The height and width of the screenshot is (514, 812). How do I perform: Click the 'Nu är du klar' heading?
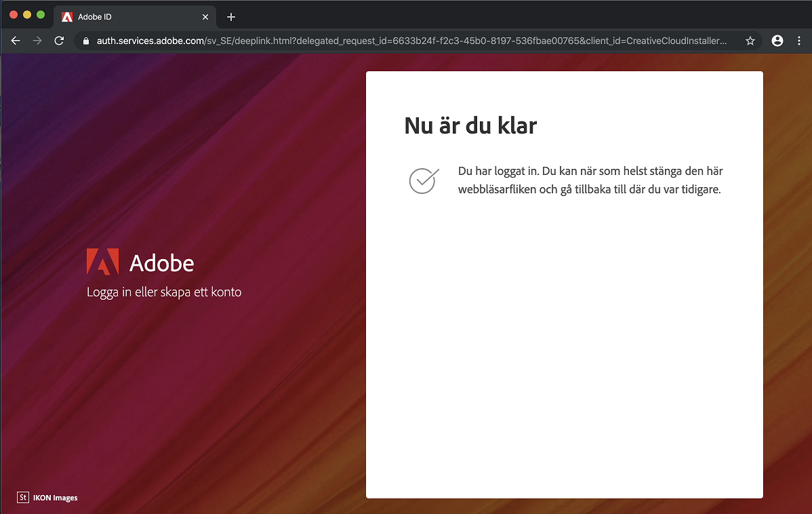470,125
